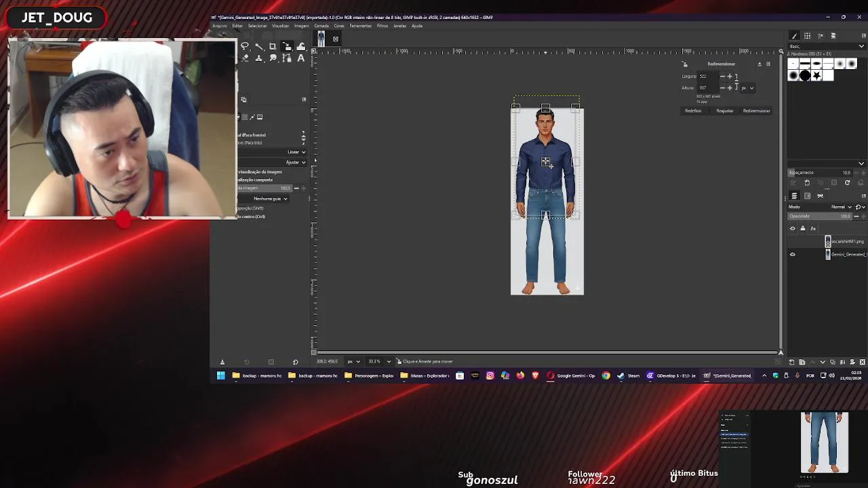Select the image thumbnail tab
Viewport: 868px width, 488px height.
click(x=321, y=39)
